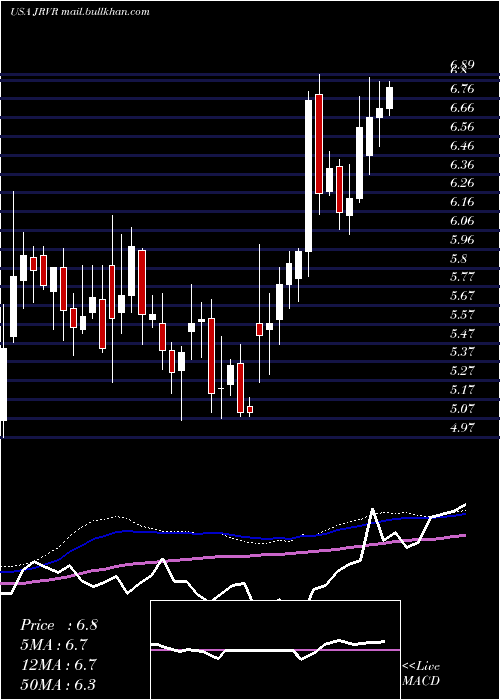The height and width of the screenshot is (700, 500).
Task: Select the 5.67 price axis label
Action: pos(462,296)
